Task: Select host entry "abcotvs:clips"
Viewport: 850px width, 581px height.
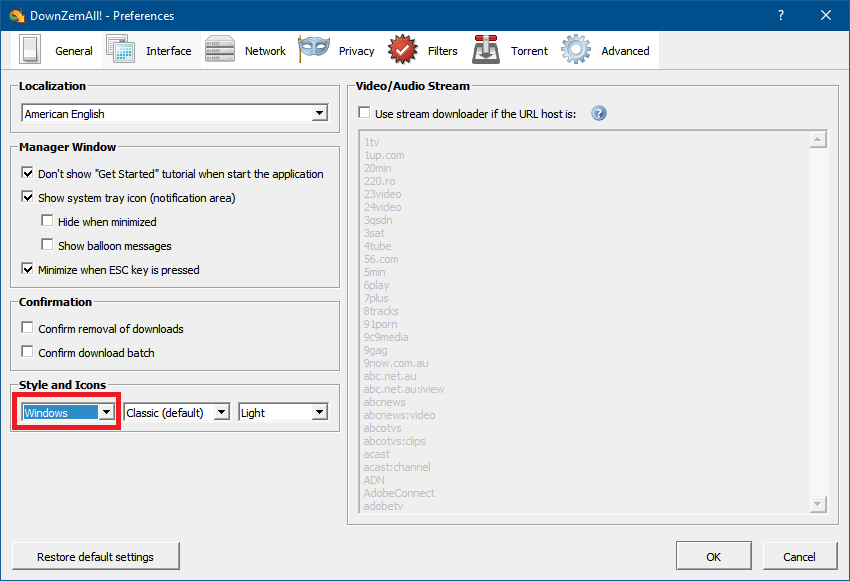Action: [x=395, y=441]
